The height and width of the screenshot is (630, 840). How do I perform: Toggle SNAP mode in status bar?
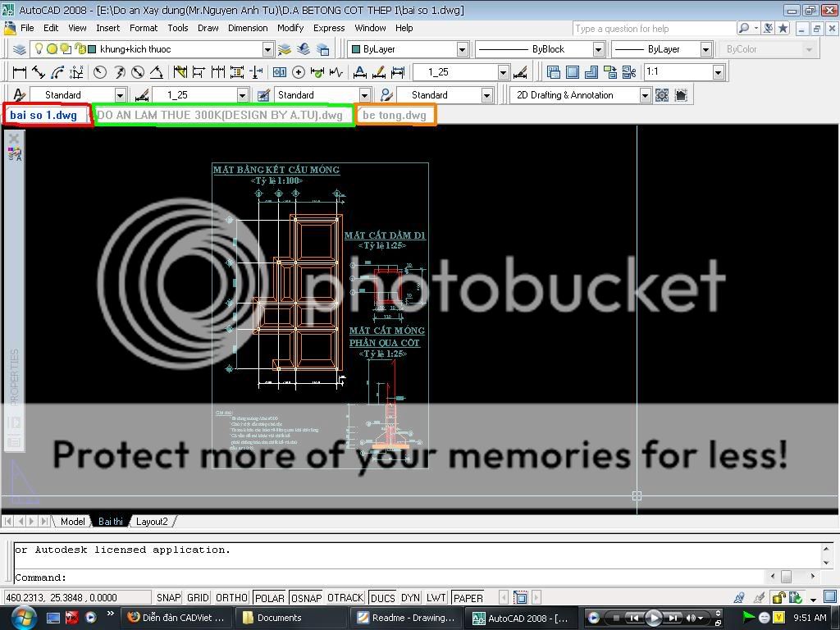pyautogui.click(x=168, y=597)
